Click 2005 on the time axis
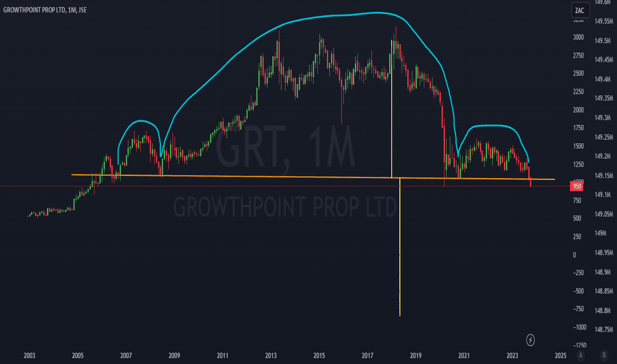 pyautogui.click(x=77, y=356)
